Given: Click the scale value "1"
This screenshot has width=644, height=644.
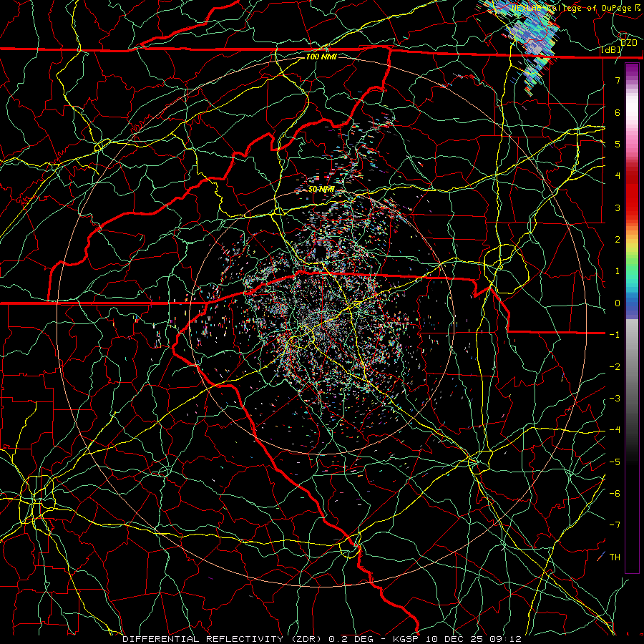Looking at the screenshot, I should [618, 271].
